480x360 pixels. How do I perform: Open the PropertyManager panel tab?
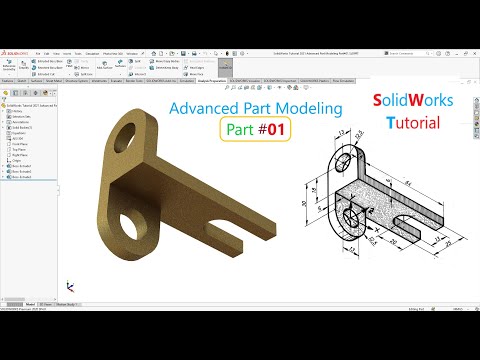[x=15, y=93]
